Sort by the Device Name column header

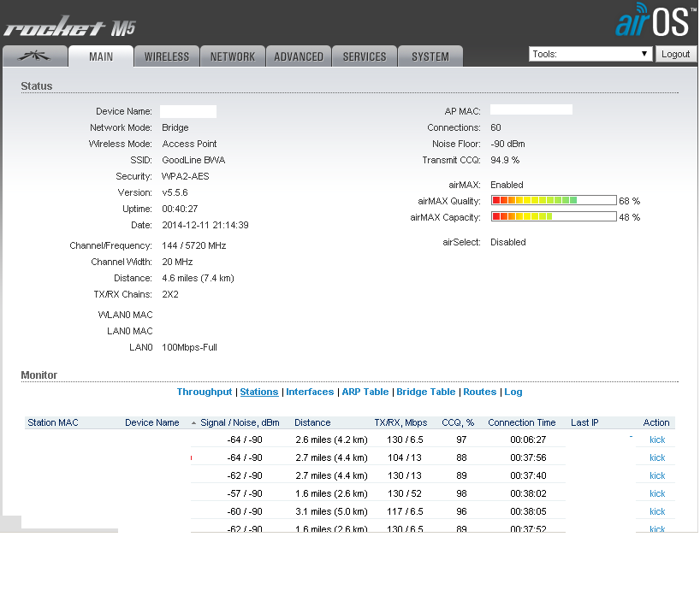(151, 422)
